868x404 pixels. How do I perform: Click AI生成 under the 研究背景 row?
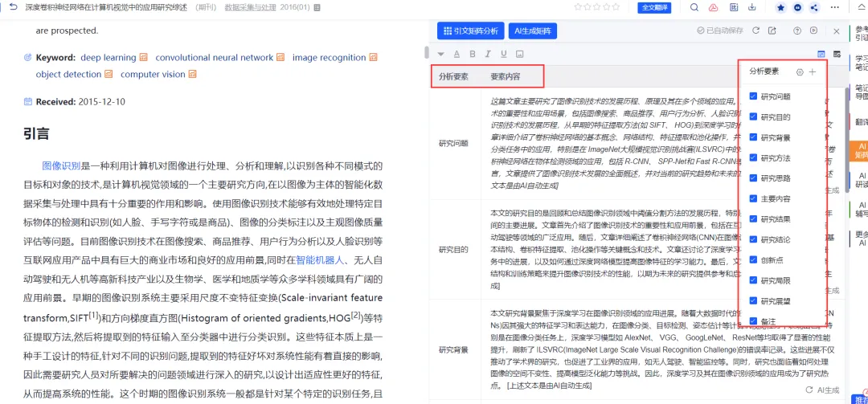(822, 390)
